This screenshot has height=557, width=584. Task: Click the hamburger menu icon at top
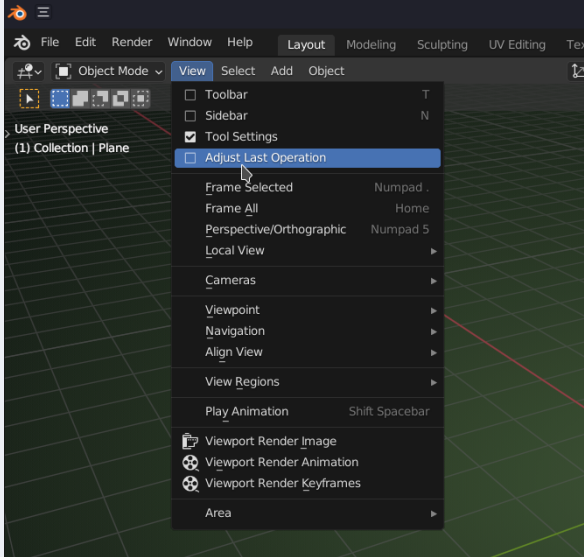(44, 12)
